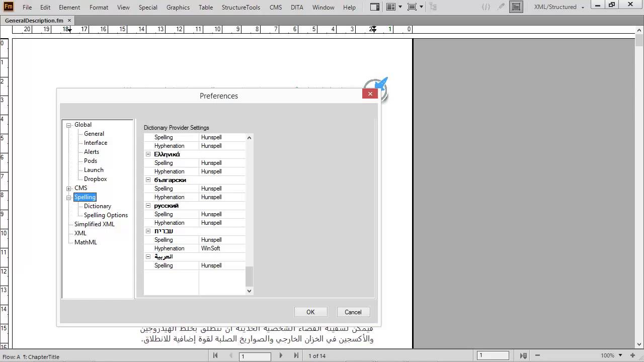The width and height of the screenshot is (644, 362).
Task: Open the Format menu
Action: coord(99,7)
